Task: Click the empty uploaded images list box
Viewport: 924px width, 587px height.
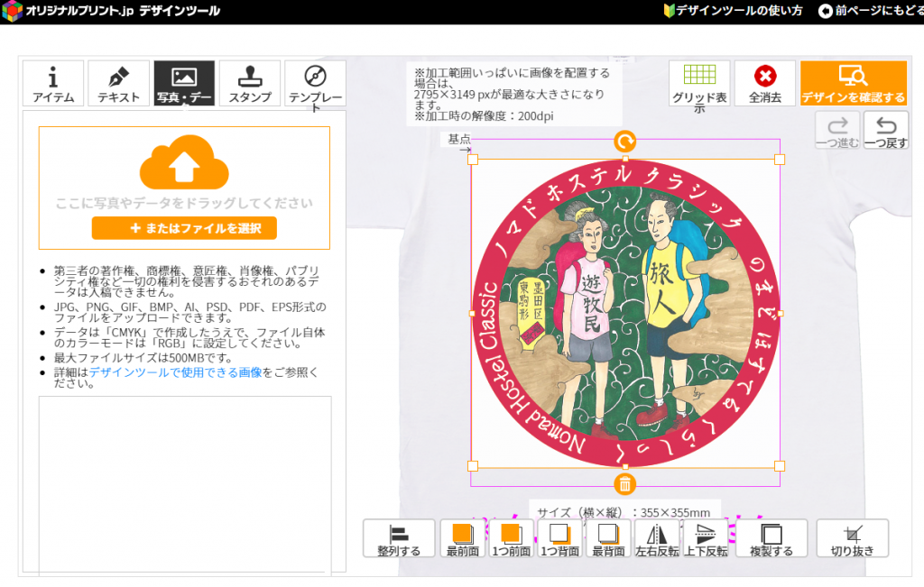Action: click(x=185, y=485)
